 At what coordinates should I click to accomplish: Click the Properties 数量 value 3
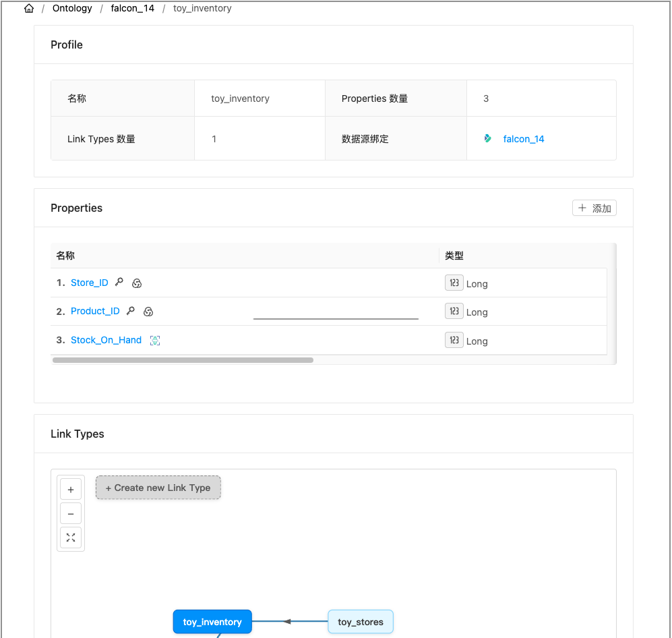(486, 98)
